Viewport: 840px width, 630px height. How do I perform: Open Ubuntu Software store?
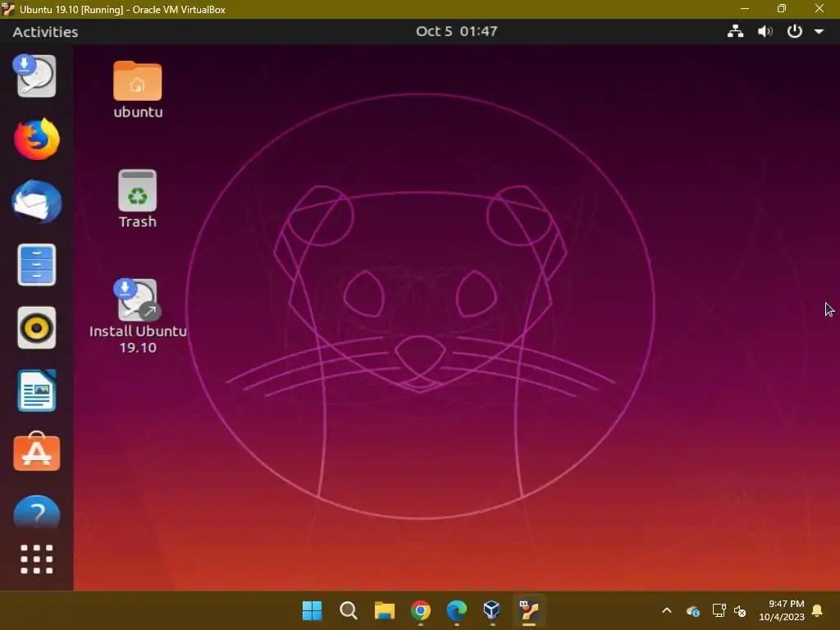36,452
